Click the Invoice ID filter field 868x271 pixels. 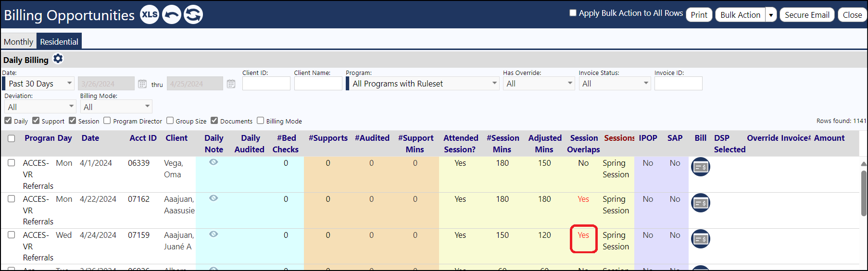tap(678, 84)
